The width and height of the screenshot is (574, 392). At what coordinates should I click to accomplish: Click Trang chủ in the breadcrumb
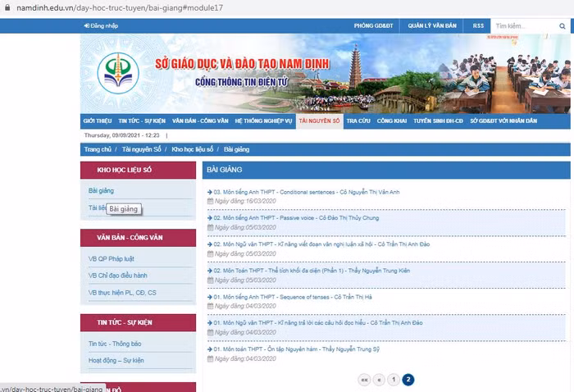pyautogui.click(x=98, y=149)
